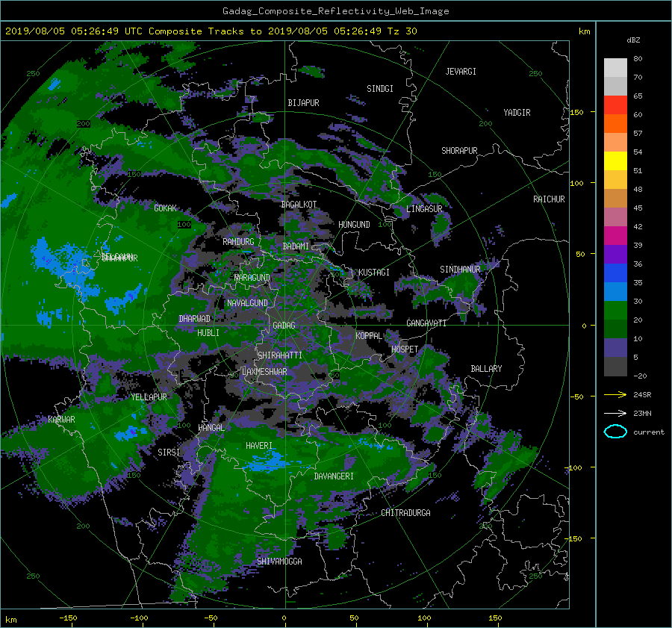Click the DAVANGERI city label
This screenshot has height=628, width=672.
[x=334, y=476]
